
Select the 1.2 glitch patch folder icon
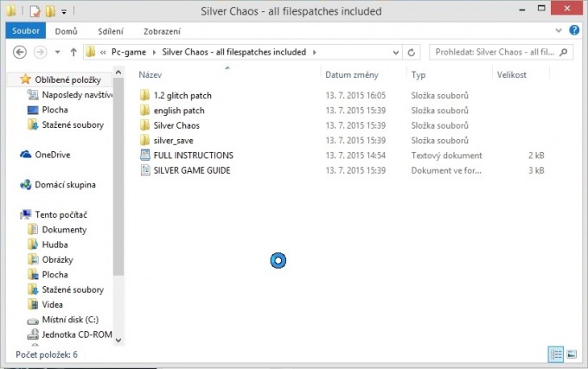click(x=144, y=95)
